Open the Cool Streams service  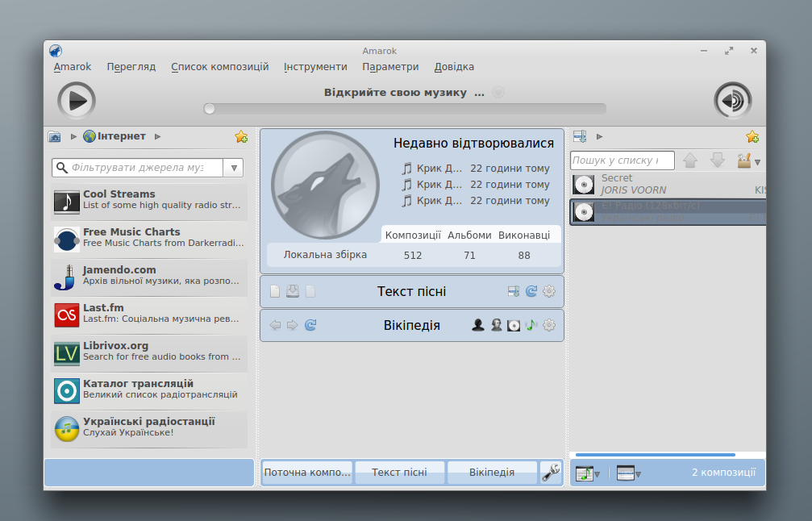[149, 202]
